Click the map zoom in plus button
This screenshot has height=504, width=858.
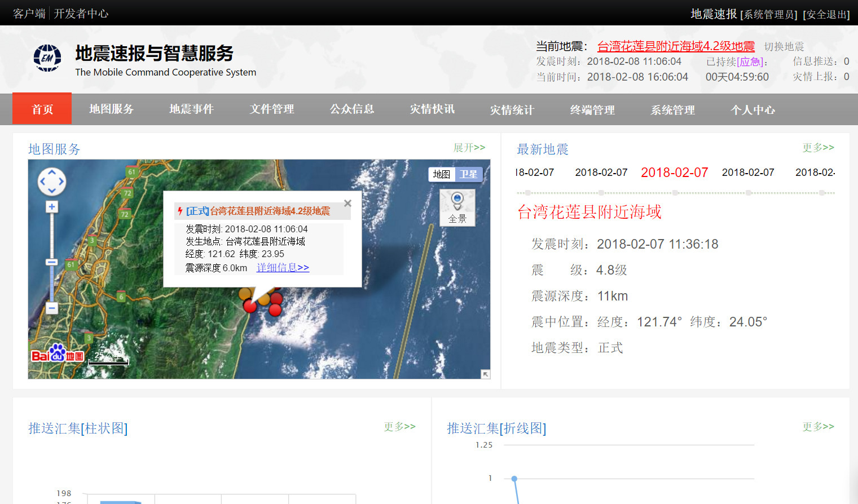[52, 207]
